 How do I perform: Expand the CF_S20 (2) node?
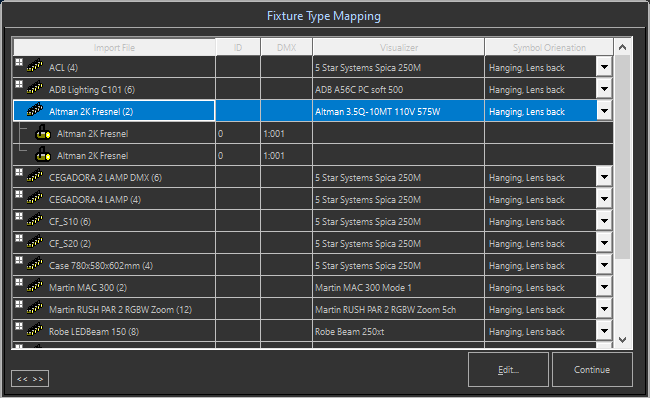tap(19, 238)
